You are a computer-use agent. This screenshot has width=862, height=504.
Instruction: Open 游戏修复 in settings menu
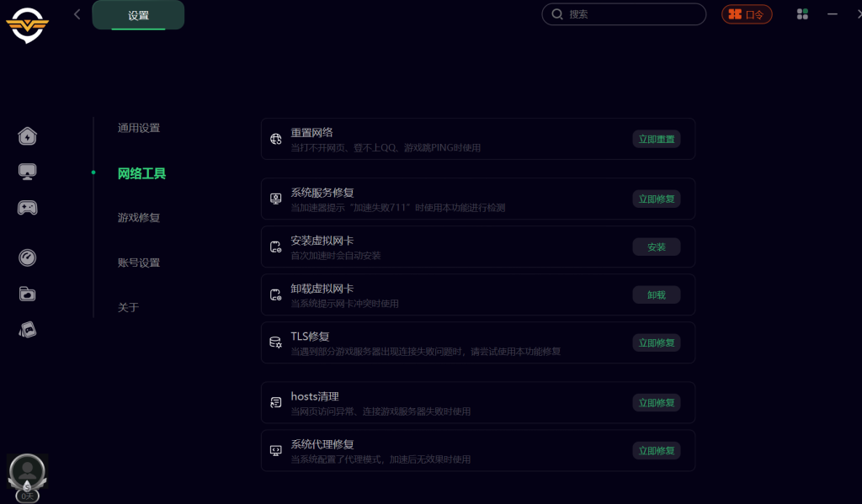click(x=139, y=218)
